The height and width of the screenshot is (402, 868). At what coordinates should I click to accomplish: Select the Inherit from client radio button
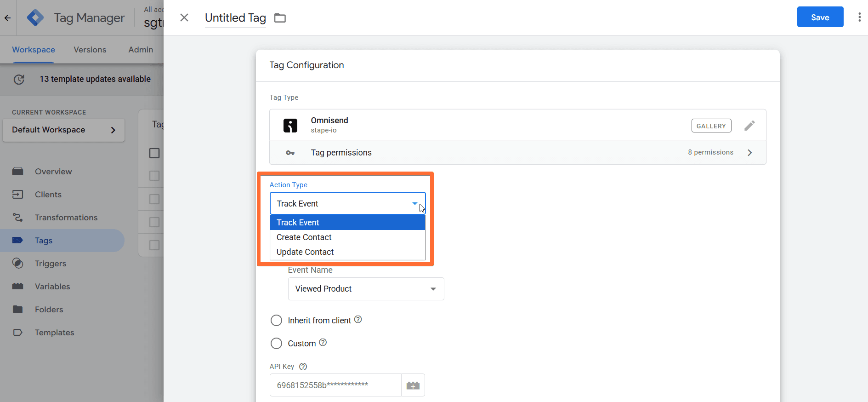point(276,321)
